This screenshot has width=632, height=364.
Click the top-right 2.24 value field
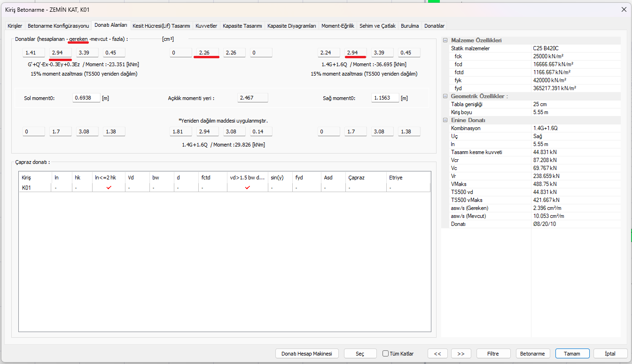coord(329,53)
